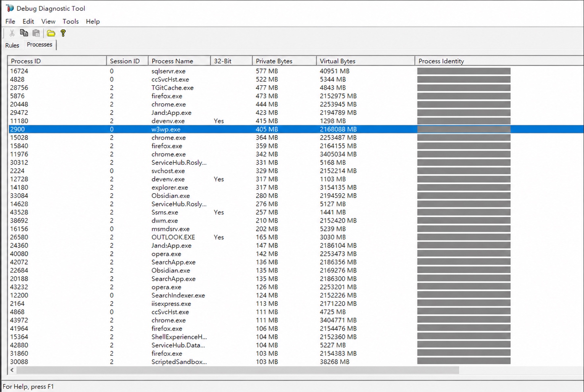This screenshot has width=584, height=392.
Task: Select devenv.exe with process ID 11180
Action: [296, 121]
